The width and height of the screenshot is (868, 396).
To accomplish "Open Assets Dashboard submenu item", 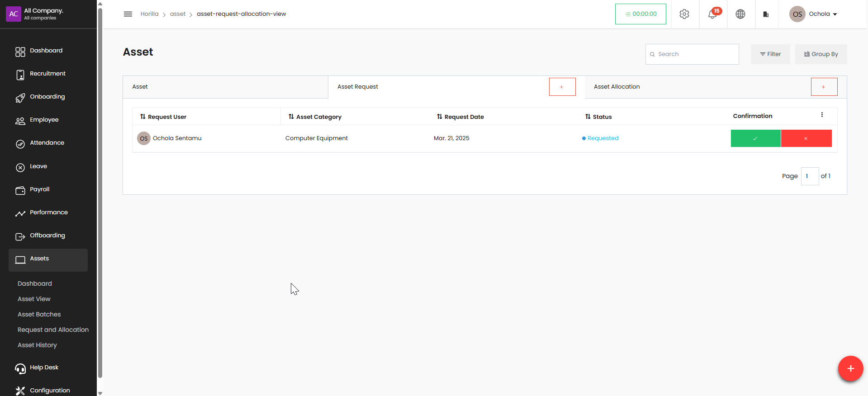I will 35,284.
